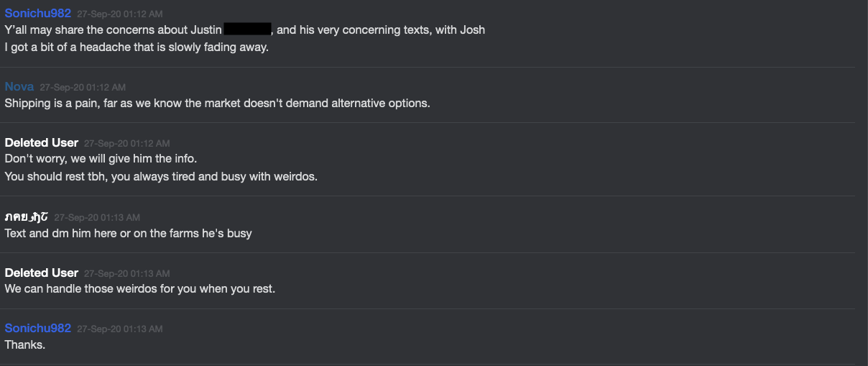Click the "I got a bit of a headache" message
868x366 pixels.
click(137, 47)
